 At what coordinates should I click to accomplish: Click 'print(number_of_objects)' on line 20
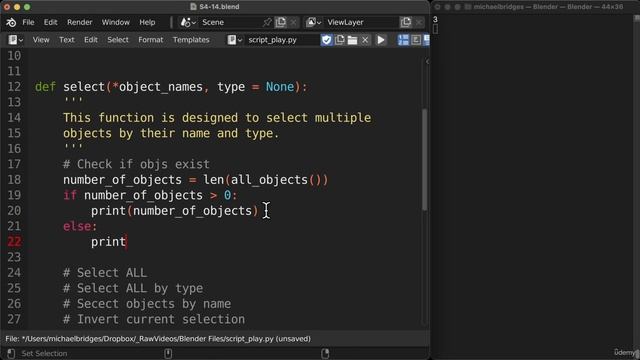tap(175, 211)
